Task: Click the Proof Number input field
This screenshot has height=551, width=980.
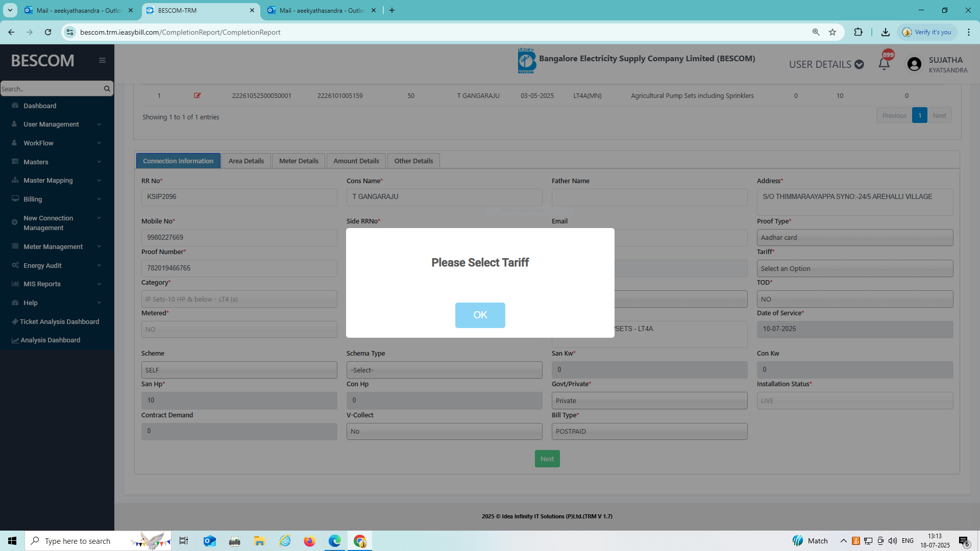Action: click(239, 268)
